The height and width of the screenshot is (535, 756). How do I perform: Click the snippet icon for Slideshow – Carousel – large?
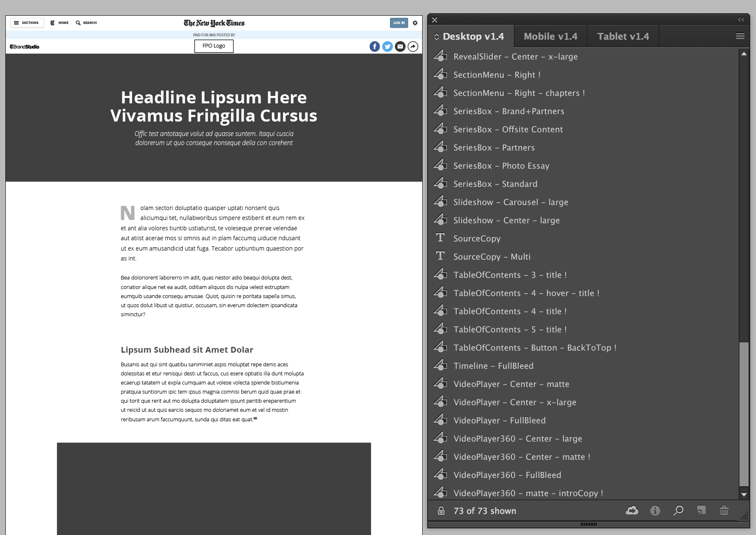coord(440,201)
